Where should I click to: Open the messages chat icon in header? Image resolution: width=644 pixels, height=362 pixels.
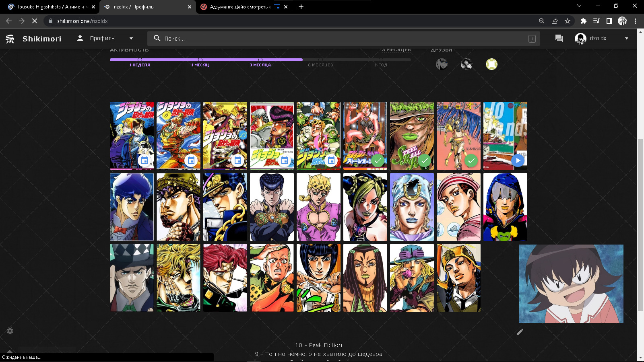pos(559,38)
